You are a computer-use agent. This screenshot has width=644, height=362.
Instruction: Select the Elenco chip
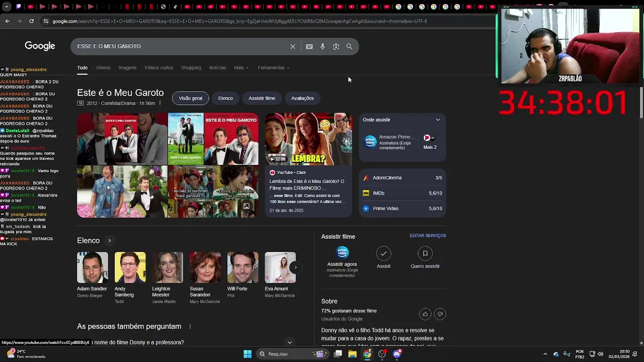tap(225, 98)
